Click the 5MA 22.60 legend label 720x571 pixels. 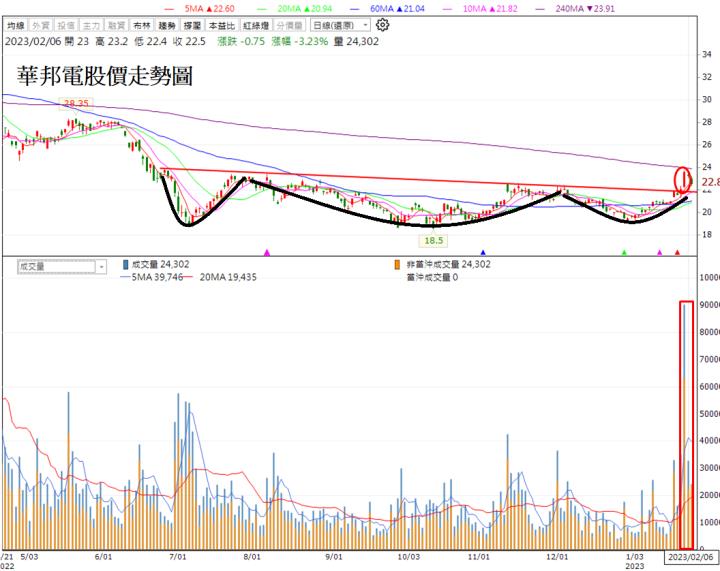(x=209, y=8)
